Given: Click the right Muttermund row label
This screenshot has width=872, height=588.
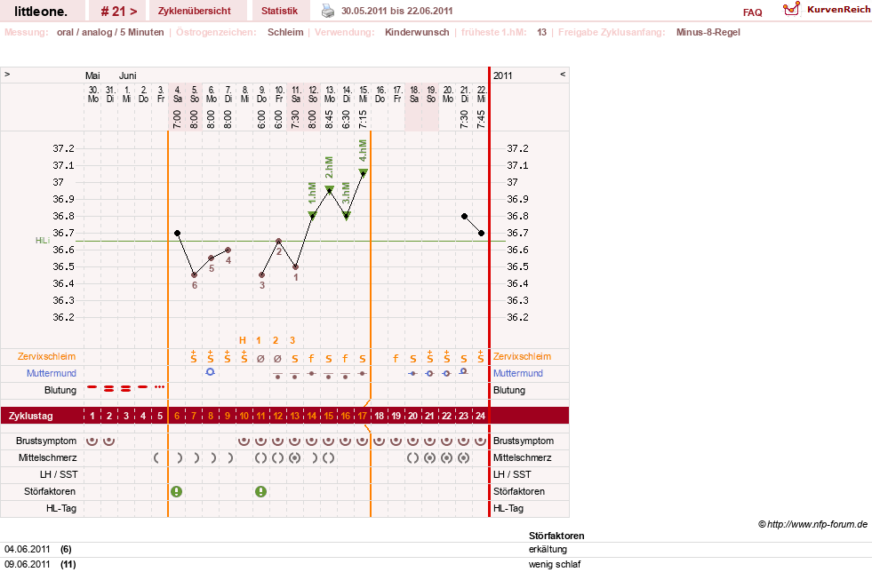Looking at the screenshot, I should click(x=517, y=373).
